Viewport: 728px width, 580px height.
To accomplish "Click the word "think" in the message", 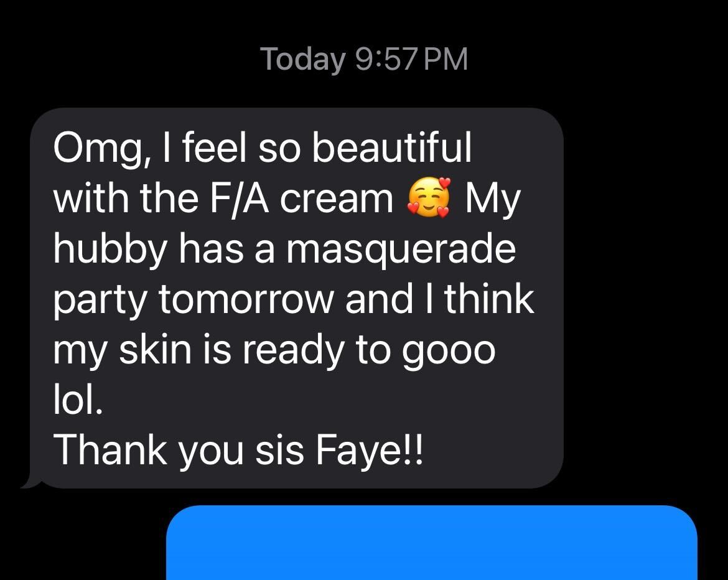I will click(x=489, y=298).
